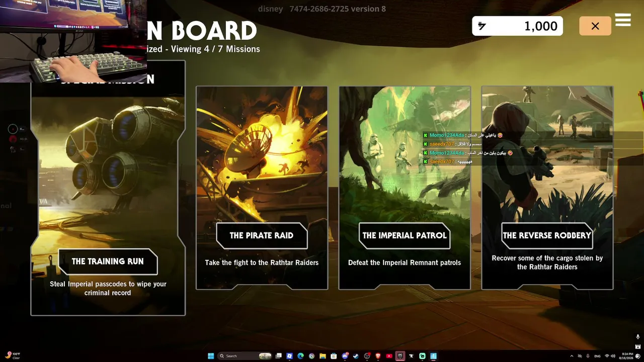The height and width of the screenshot is (362, 644).
Task: Click Momo1234Ada's first chat message
Action: click(463, 135)
